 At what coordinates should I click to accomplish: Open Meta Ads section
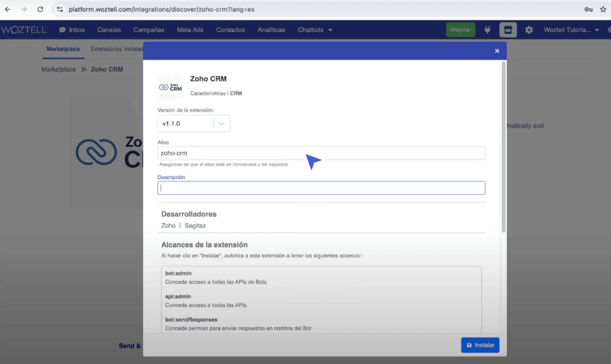[190, 29]
